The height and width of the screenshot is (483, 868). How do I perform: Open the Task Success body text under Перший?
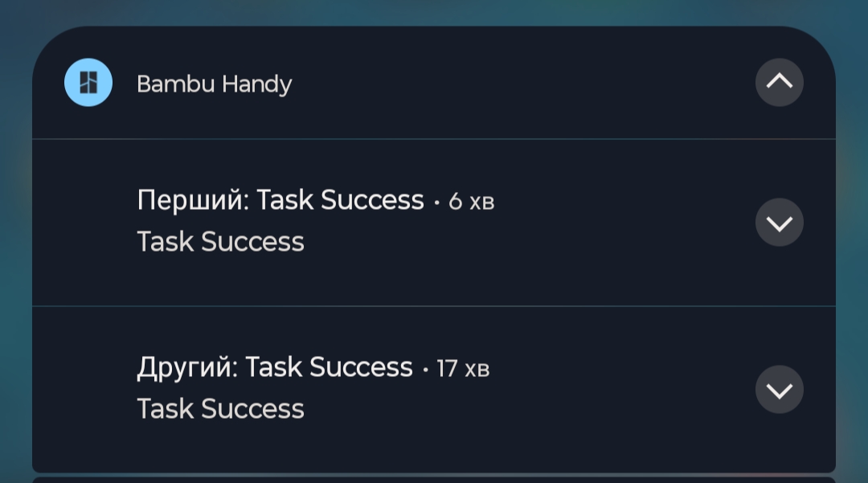pos(220,242)
